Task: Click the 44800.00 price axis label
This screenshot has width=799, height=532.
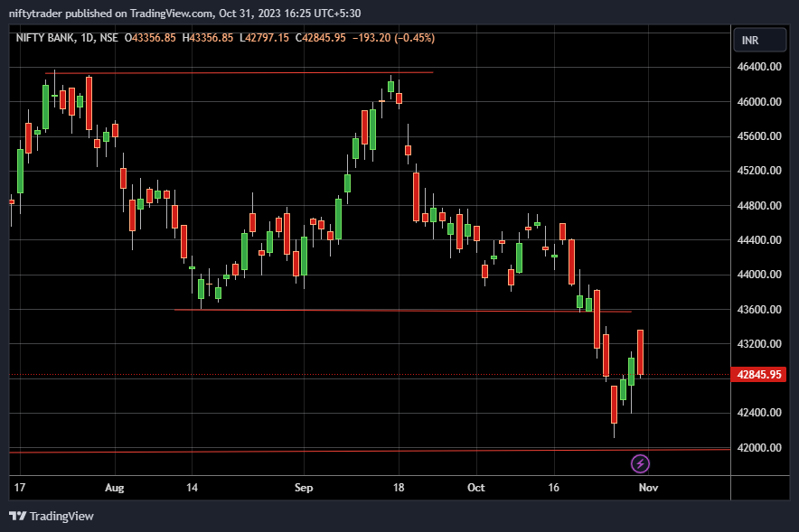Action: click(758, 206)
